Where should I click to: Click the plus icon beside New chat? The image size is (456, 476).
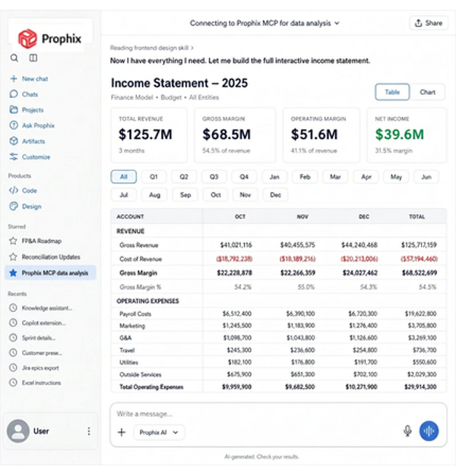click(14, 79)
